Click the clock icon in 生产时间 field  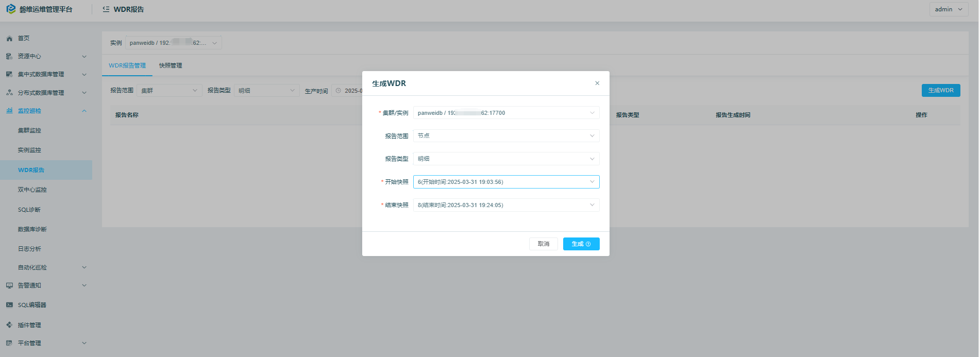[339, 91]
